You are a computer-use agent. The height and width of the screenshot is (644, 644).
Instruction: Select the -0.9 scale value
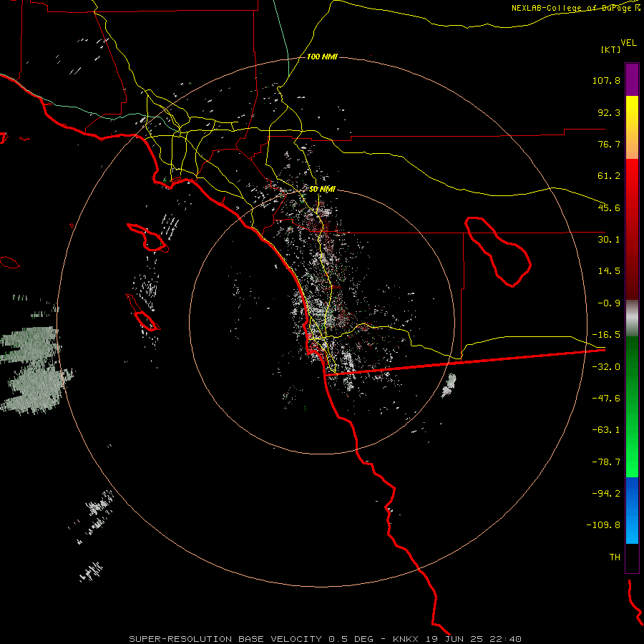[609, 303]
